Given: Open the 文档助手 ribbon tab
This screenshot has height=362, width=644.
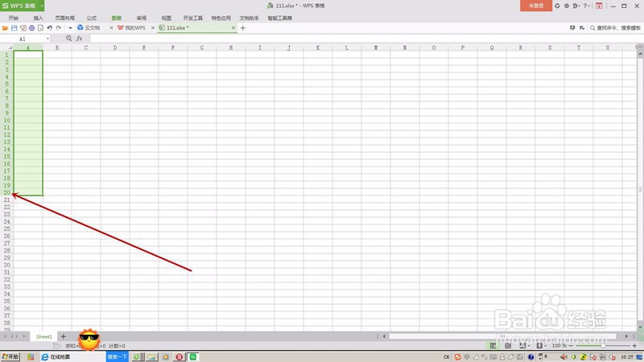Looking at the screenshot, I should [250, 18].
